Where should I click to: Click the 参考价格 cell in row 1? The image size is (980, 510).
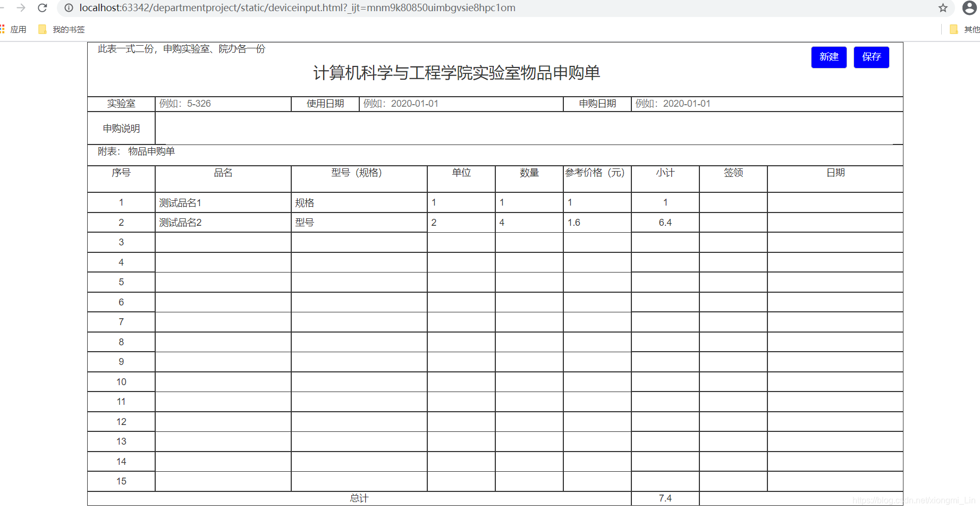tap(597, 202)
